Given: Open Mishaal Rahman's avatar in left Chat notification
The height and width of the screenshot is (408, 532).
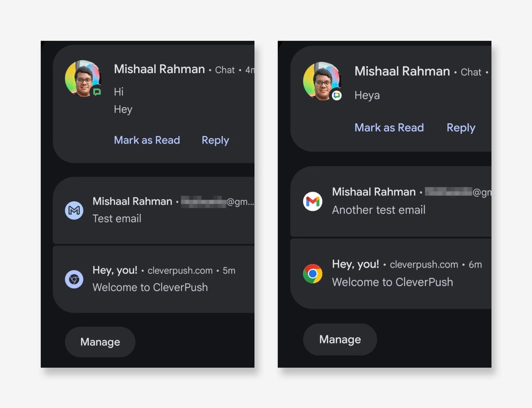Looking at the screenshot, I should pos(83,78).
